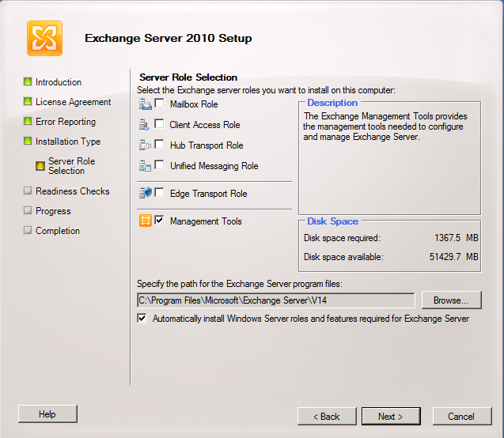Click the yellow Server Role Selection indicator
This screenshot has height=438, width=504.
[40, 166]
